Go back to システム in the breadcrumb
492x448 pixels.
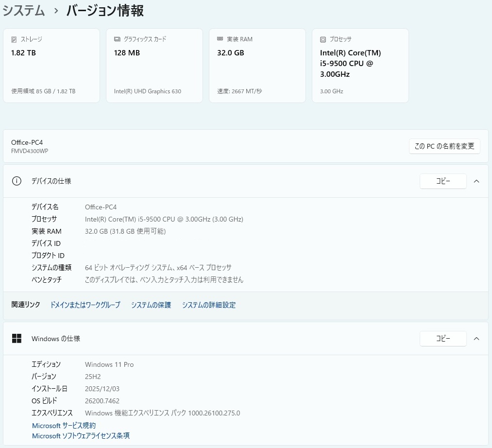[24, 11]
